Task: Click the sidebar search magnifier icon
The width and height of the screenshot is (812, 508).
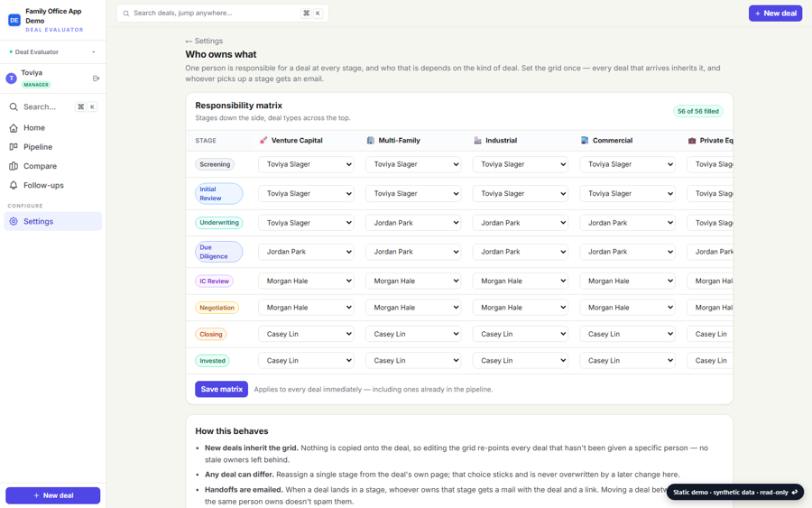Action: [x=14, y=106]
